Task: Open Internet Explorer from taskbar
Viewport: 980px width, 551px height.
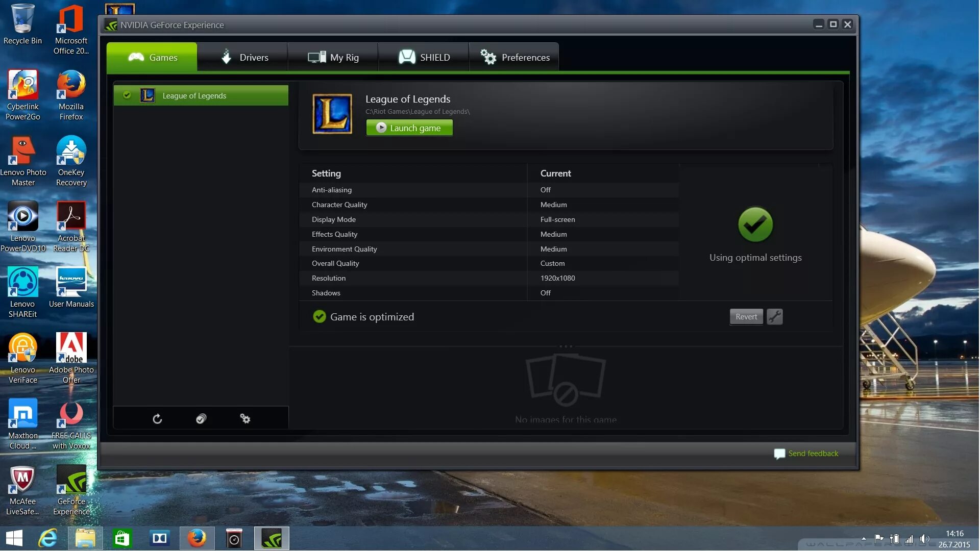Action: pos(48,538)
